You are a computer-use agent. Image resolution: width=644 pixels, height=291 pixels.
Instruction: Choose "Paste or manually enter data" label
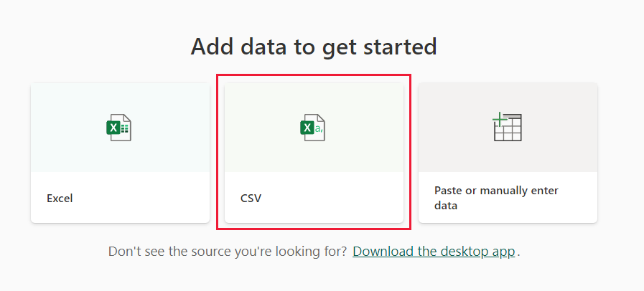[x=496, y=191]
